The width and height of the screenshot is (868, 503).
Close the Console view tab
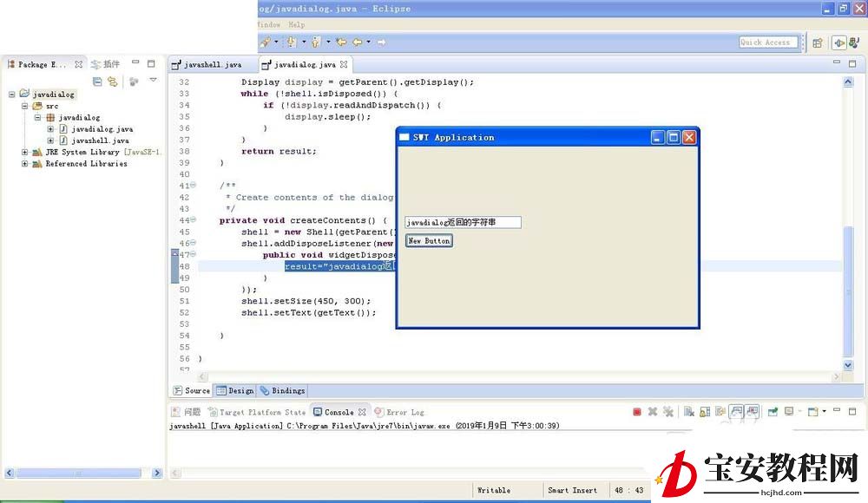click(x=362, y=412)
